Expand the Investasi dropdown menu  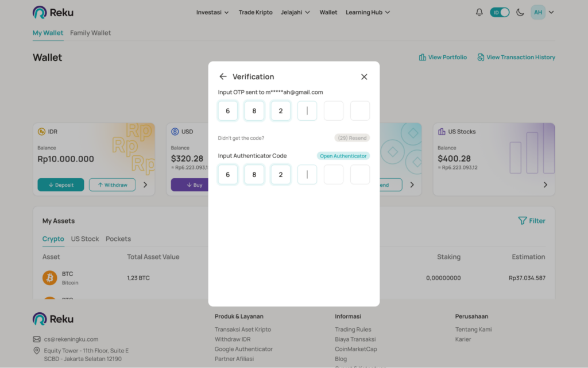pos(212,12)
